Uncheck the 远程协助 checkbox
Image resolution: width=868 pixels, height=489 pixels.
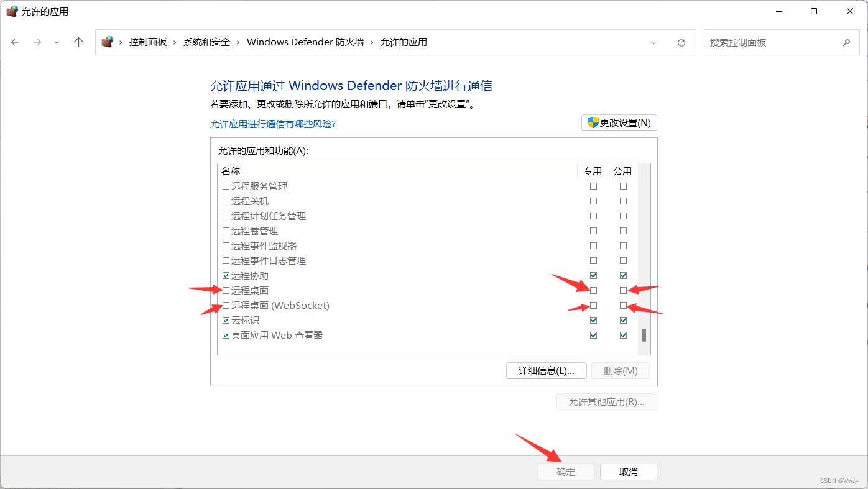click(226, 275)
